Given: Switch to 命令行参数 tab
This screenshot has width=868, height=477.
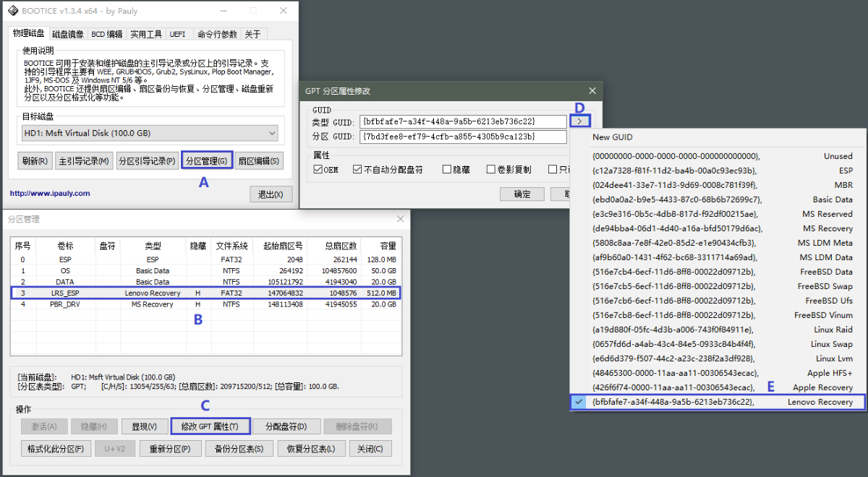Looking at the screenshot, I should [217, 34].
